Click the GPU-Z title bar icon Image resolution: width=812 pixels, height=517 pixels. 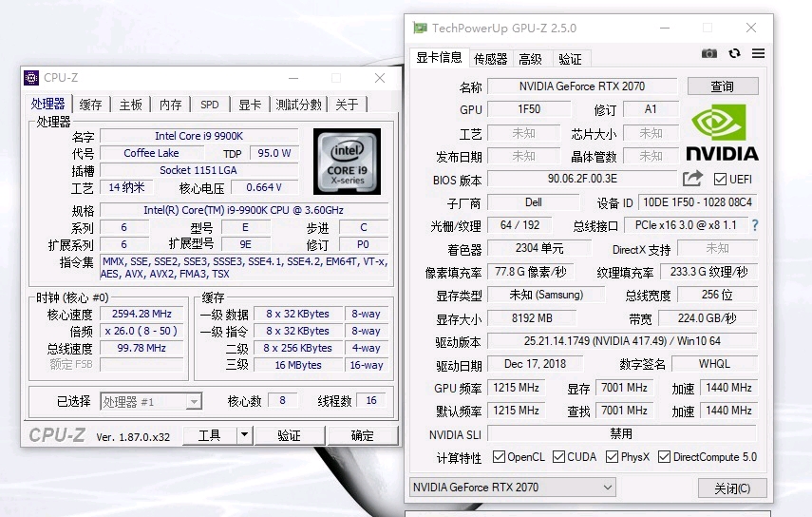(x=420, y=28)
